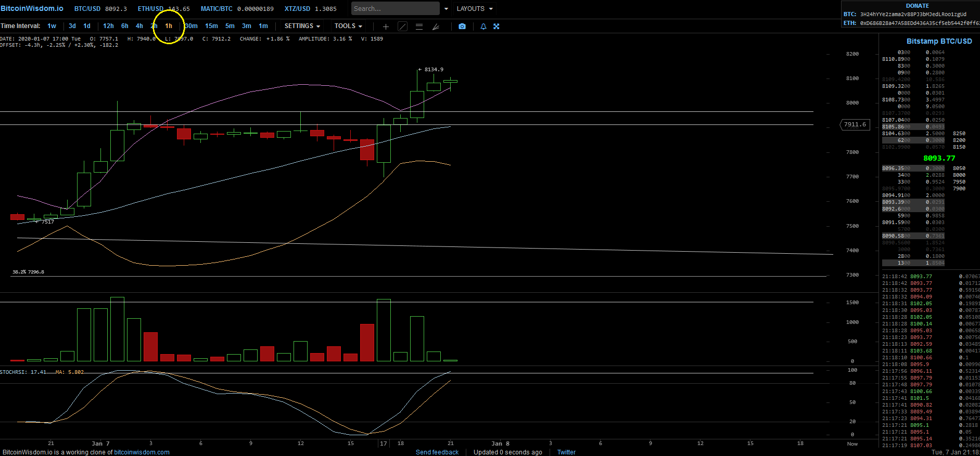Image resolution: width=980 pixels, height=456 pixels.
Task: Switch time interval to 4h
Action: click(139, 26)
